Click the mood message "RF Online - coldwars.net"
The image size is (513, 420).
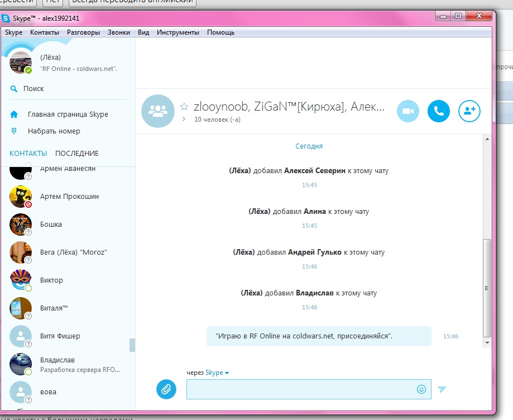pyautogui.click(x=79, y=69)
